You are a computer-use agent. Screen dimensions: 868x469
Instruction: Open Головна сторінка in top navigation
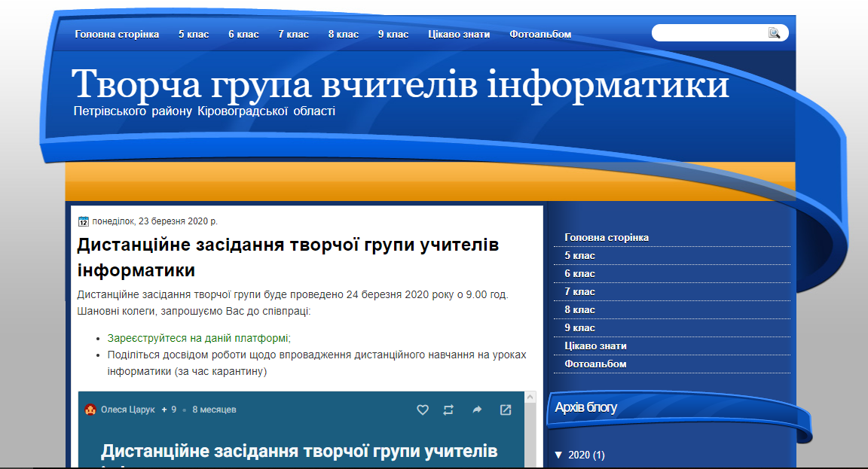(117, 35)
